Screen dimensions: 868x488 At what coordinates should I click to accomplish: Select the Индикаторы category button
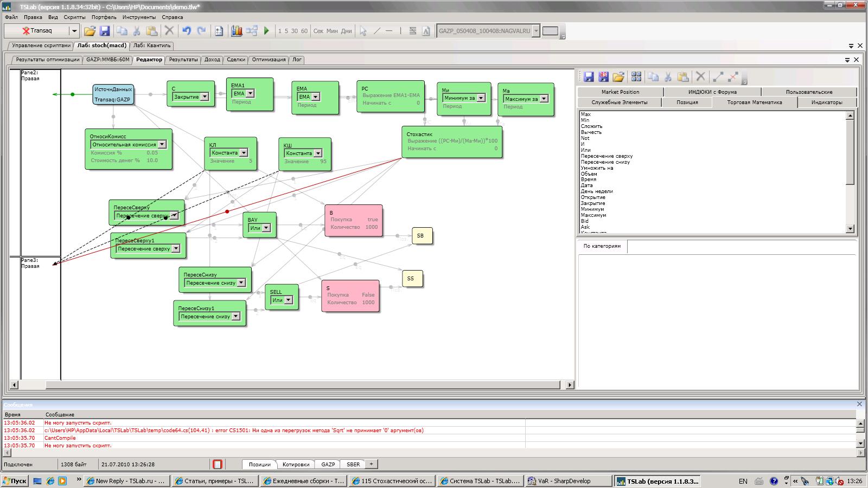tap(826, 102)
